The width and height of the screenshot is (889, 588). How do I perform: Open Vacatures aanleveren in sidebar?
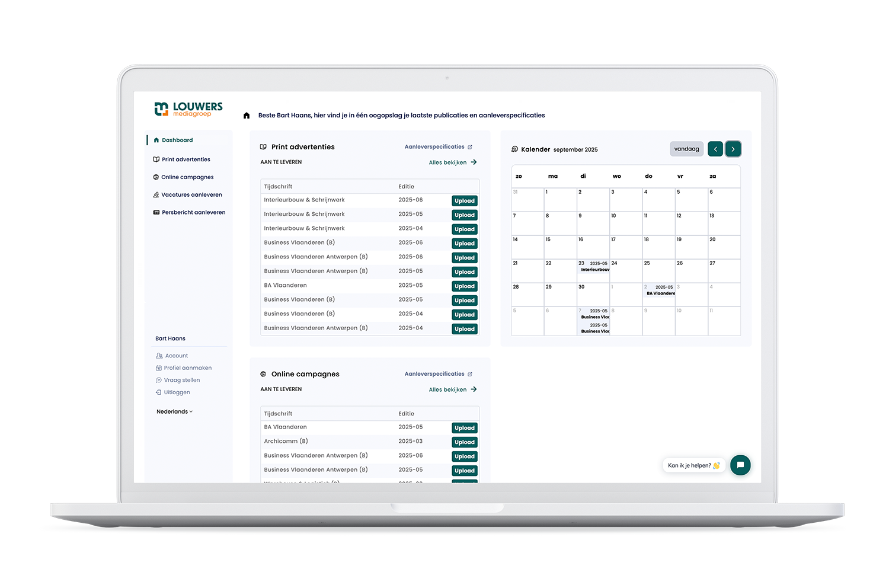click(x=191, y=195)
